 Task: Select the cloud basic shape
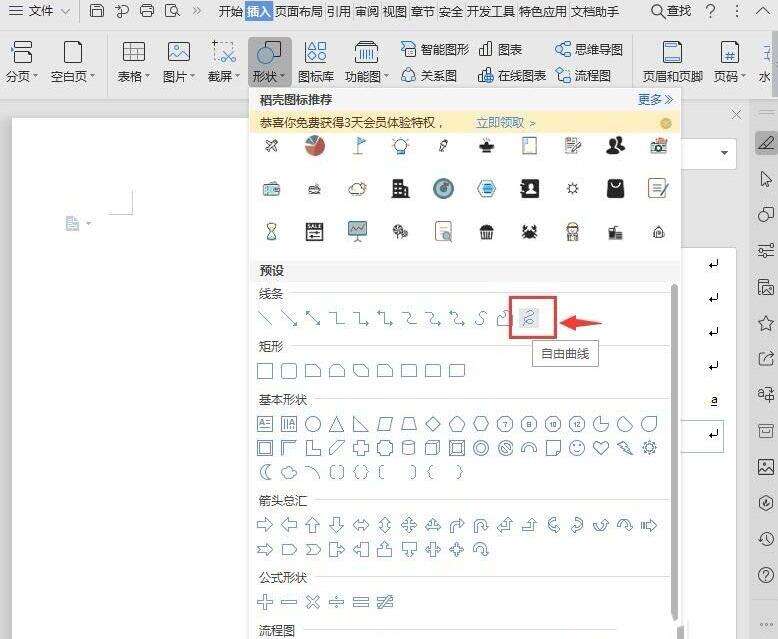[289, 472]
